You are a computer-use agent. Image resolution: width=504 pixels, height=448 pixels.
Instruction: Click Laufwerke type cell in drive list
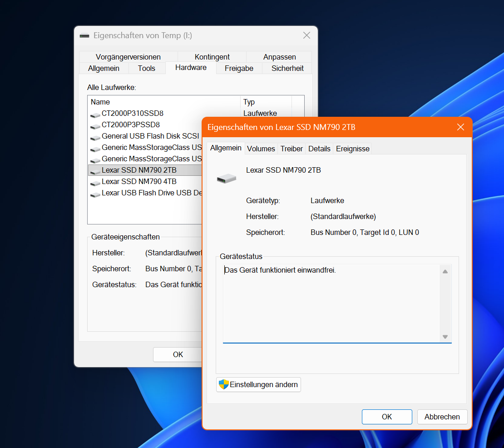pyautogui.click(x=260, y=113)
